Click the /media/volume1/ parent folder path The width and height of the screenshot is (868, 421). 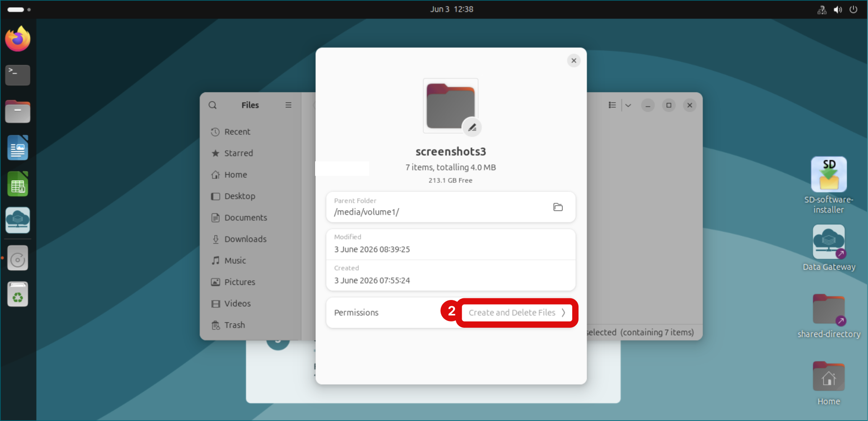366,212
